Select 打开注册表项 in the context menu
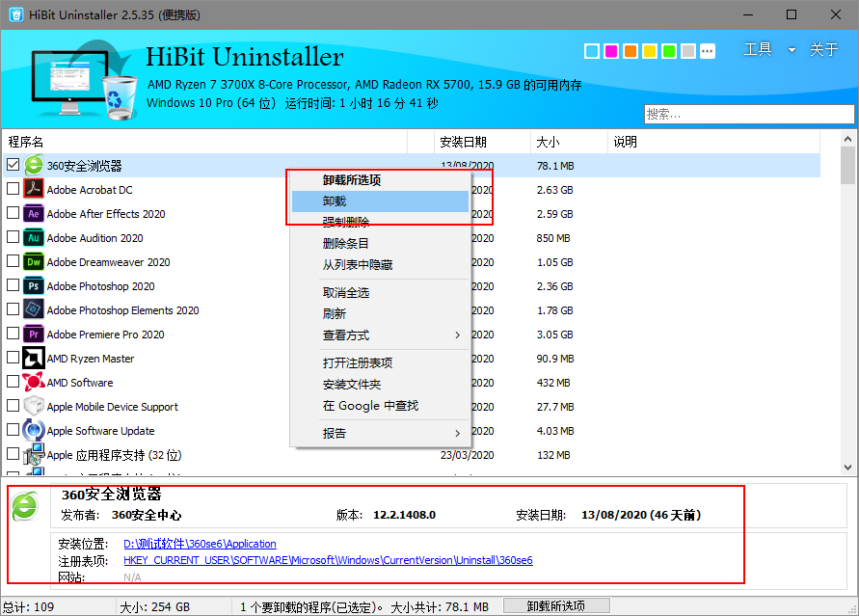Screen dimensions: 859x616 coord(358,363)
